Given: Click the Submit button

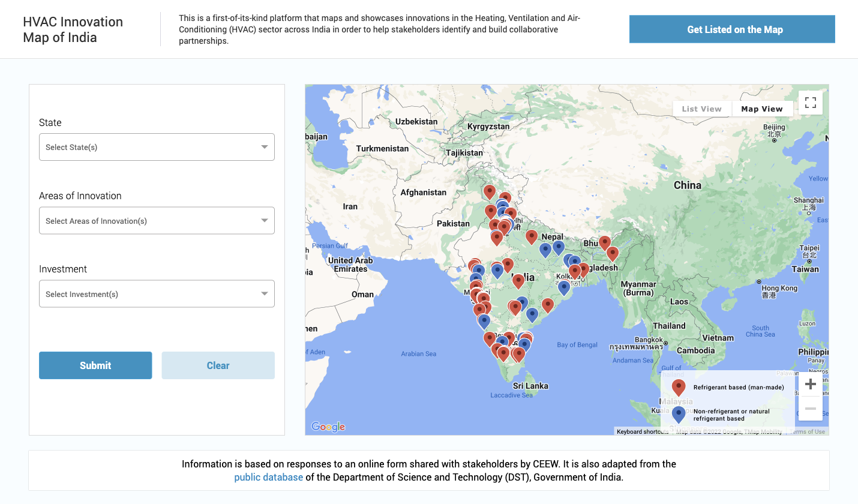Looking at the screenshot, I should click(x=95, y=365).
